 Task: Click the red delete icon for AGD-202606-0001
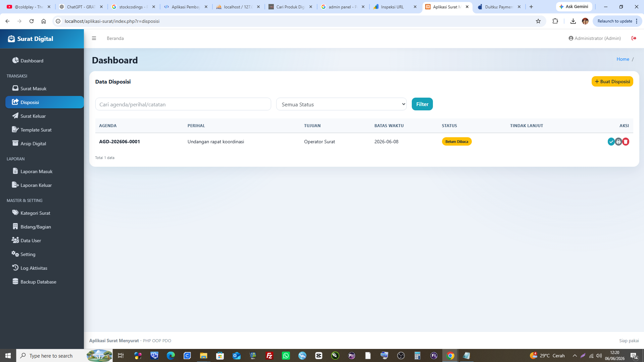click(x=626, y=142)
